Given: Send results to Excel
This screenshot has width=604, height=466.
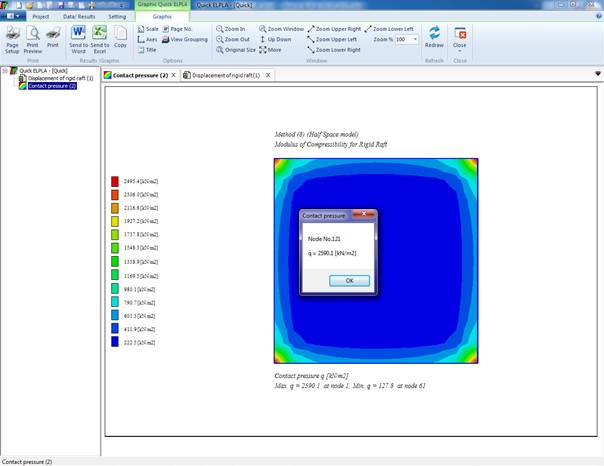Looking at the screenshot, I should [x=100, y=40].
